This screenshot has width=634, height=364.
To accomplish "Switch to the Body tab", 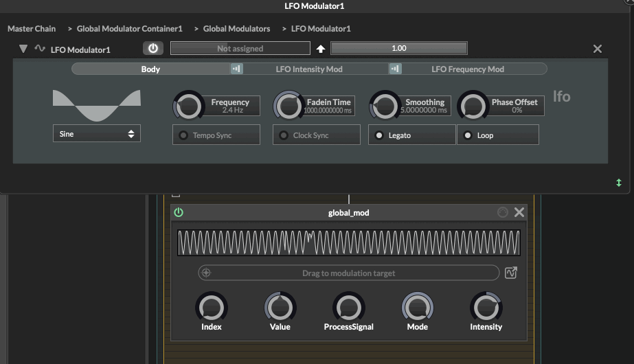I will pyautogui.click(x=150, y=69).
